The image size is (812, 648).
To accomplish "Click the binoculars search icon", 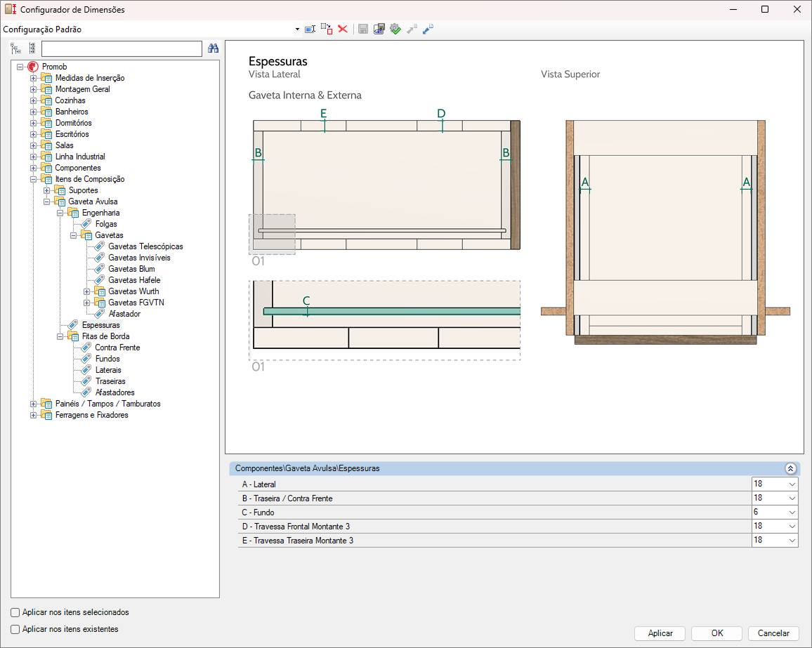I will pos(213,48).
